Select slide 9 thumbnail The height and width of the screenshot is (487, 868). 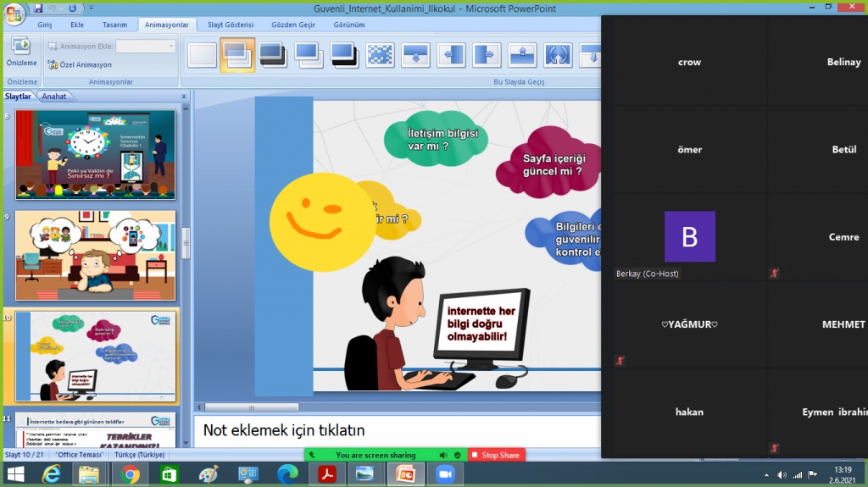[95, 256]
